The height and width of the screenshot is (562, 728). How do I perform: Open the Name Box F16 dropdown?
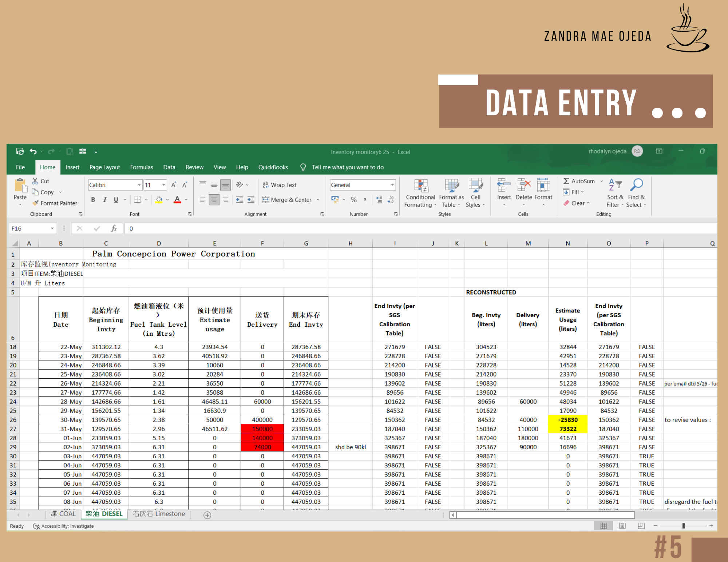(52, 228)
